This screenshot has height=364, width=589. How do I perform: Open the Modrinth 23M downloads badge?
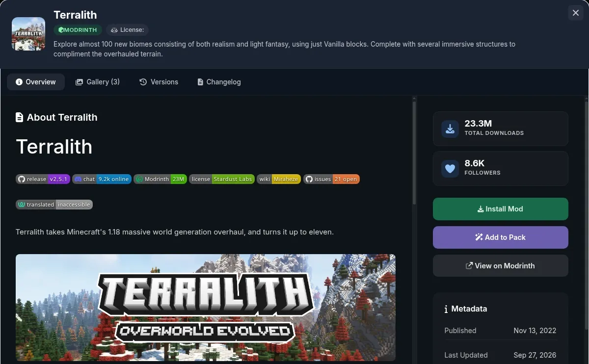(160, 179)
